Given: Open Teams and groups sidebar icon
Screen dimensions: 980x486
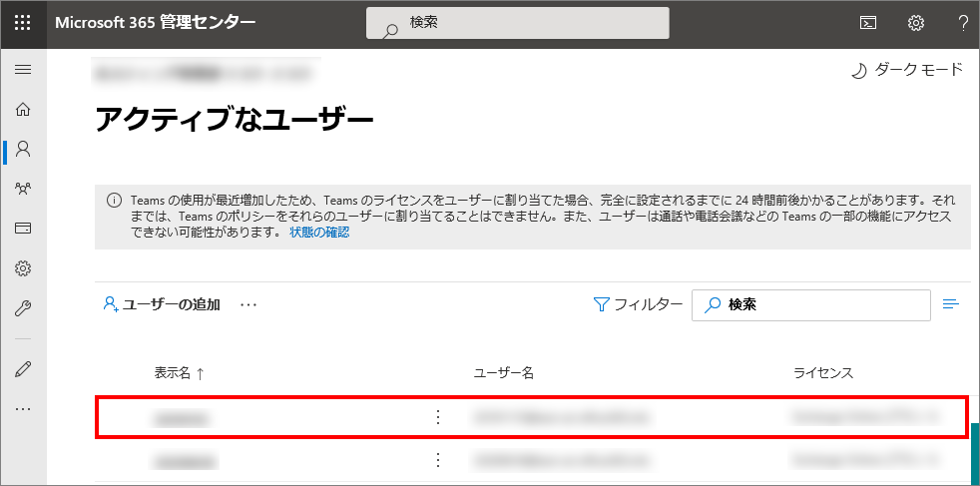Looking at the screenshot, I should [x=23, y=189].
